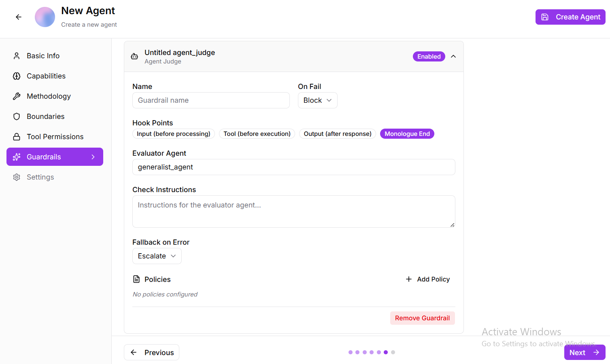
Task: Open the Fallback on Error Escalate dropdown
Action: tap(157, 256)
